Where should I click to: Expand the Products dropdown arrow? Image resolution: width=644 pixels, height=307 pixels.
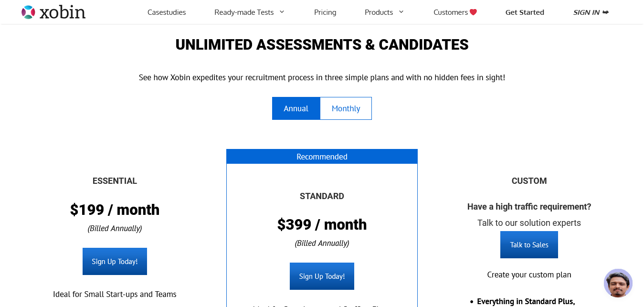(x=401, y=12)
